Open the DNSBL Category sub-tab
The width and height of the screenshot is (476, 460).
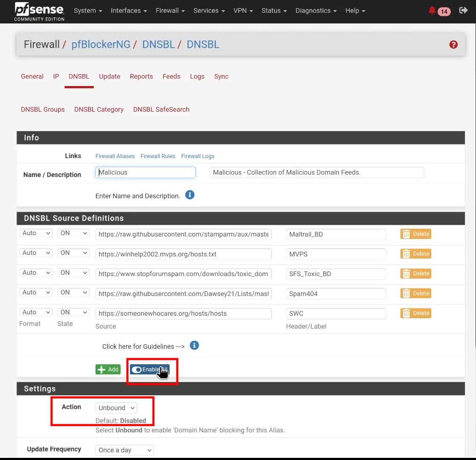point(99,109)
